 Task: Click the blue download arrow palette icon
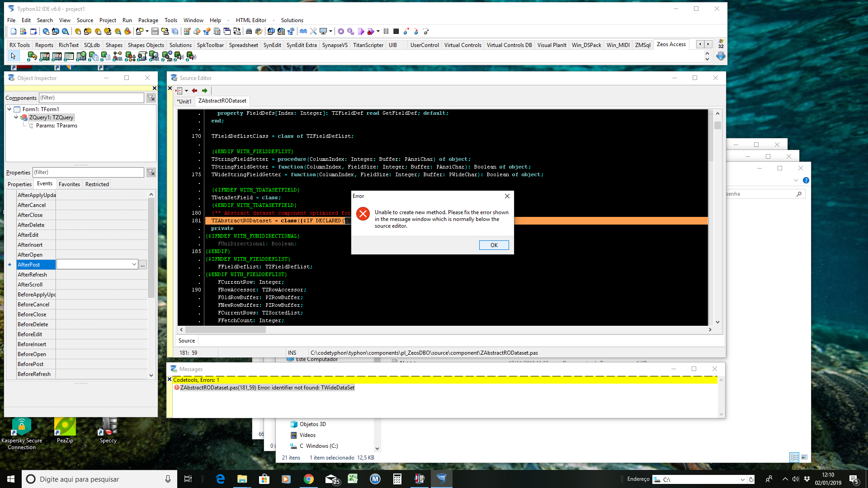coord(721,56)
